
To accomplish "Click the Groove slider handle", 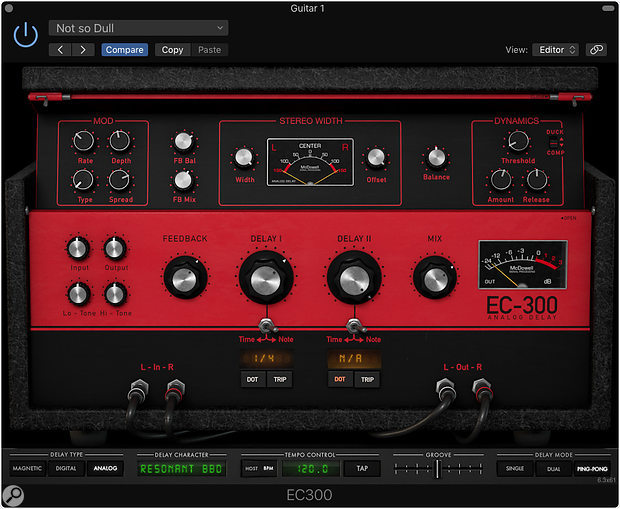I will (437, 469).
